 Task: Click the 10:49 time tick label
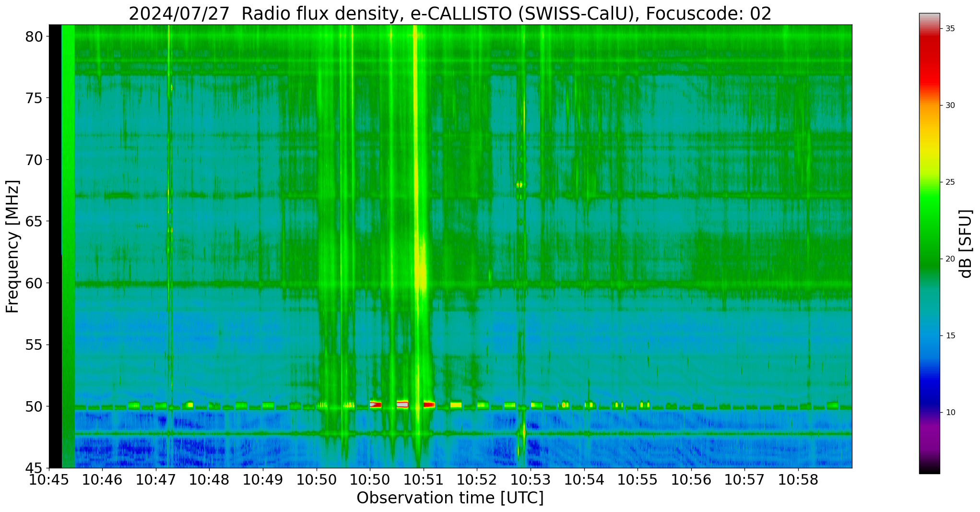pos(263,480)
